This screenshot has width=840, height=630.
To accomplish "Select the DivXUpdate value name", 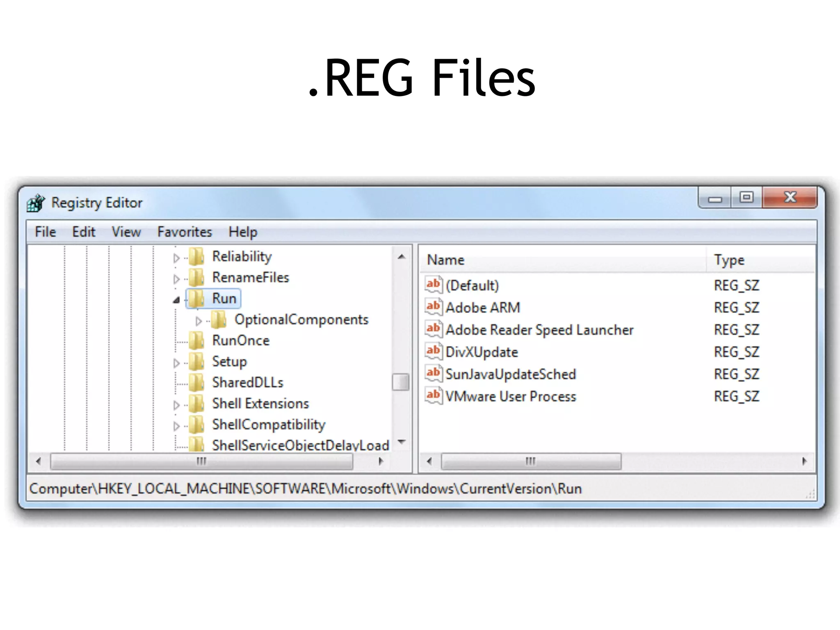I will coord(482,352).
